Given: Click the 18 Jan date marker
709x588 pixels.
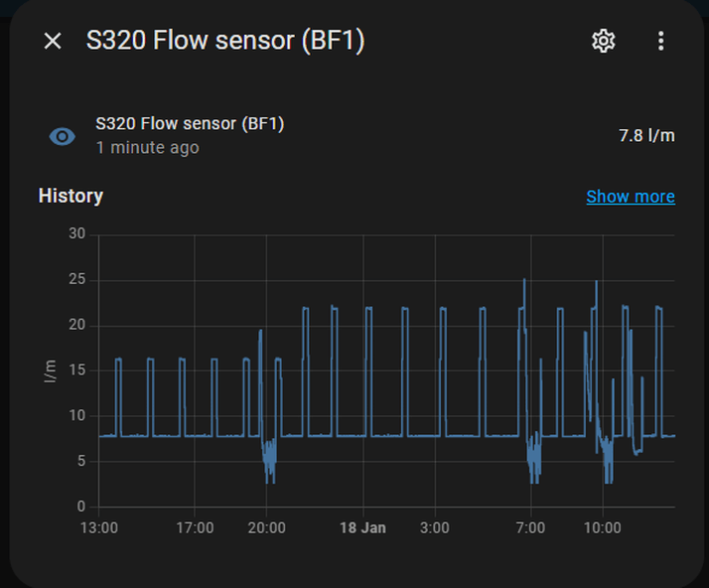Looking at the screenshot, I should 361,528.
